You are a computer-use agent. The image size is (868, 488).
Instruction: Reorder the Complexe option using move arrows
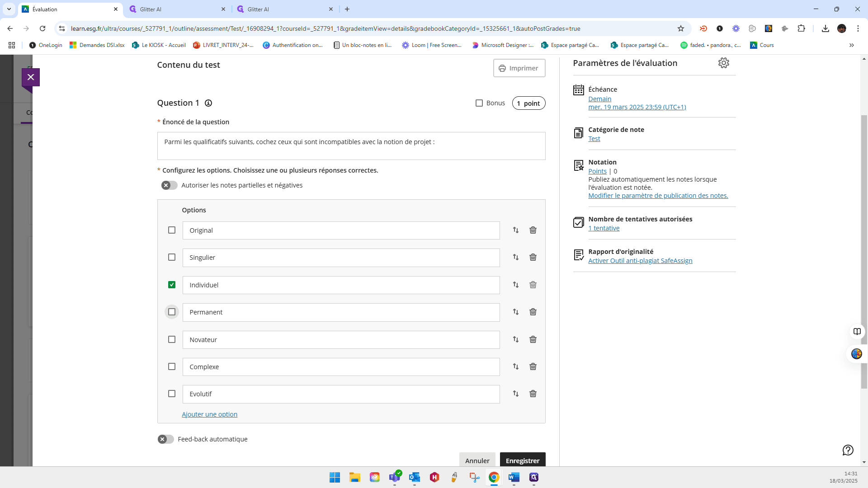[516, 366]
